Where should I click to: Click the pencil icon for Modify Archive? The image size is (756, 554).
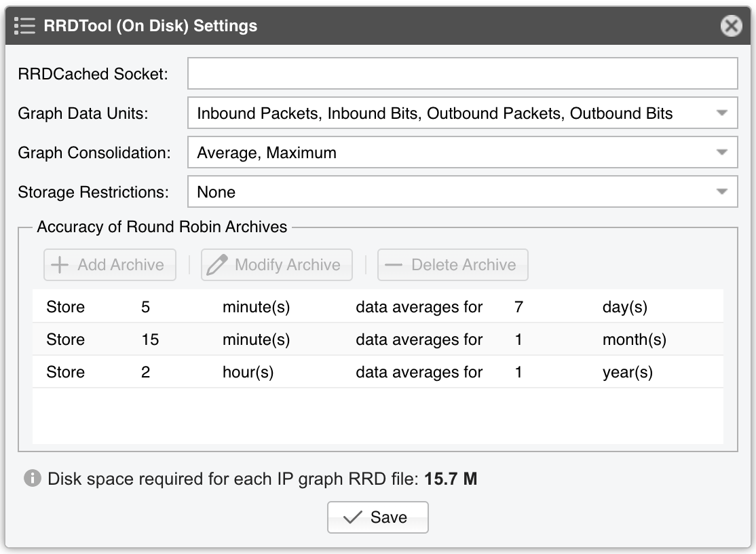pyautogui.click(x=216, y=265)
